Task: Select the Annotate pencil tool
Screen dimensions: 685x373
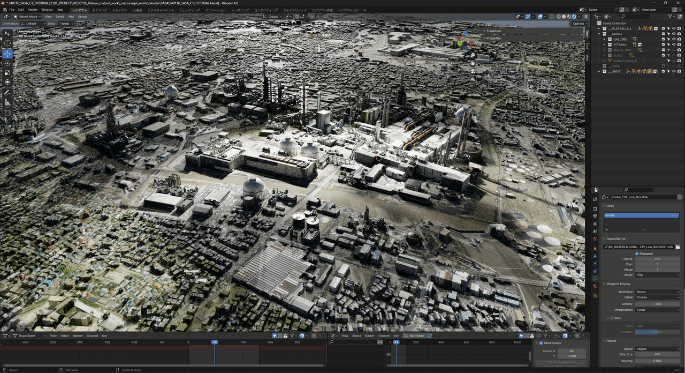Action: click(x=7, y=93)
